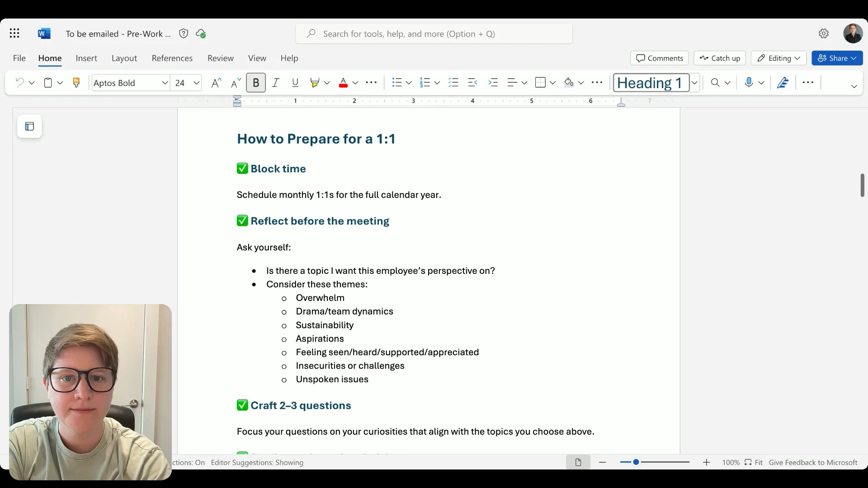Shrink the font size
Screen dimensions: 868x488
pyautogui.click(x=236, y=83)
